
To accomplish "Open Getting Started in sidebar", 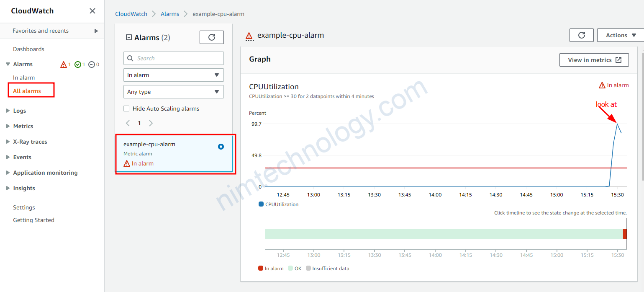I will point(33,220).
